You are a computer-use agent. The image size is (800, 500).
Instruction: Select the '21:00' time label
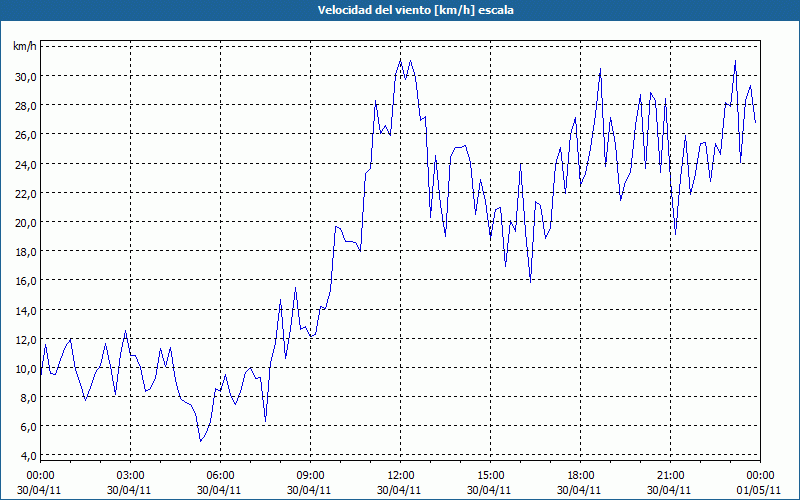[x=670, y=476]
